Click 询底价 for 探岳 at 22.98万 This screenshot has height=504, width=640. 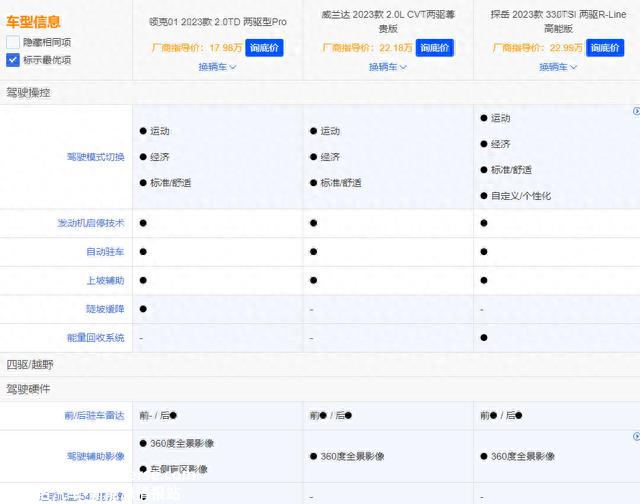pyautogui.click(x=605, y=48)
